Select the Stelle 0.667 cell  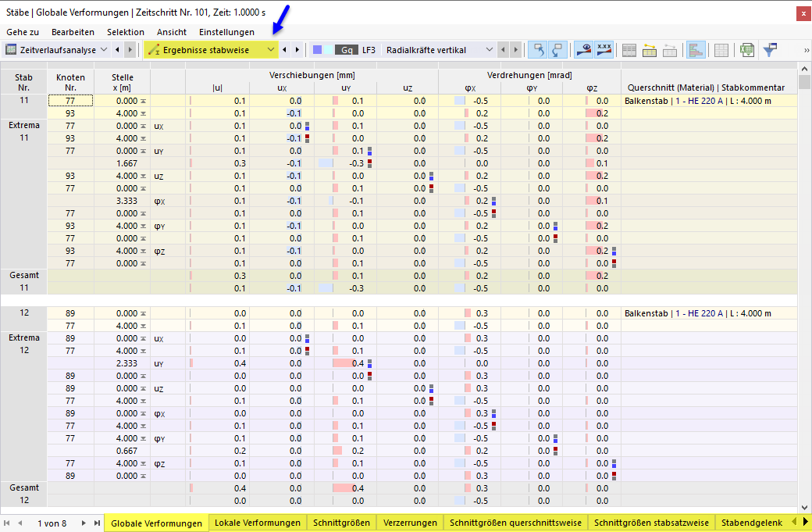tap(123, 451)
